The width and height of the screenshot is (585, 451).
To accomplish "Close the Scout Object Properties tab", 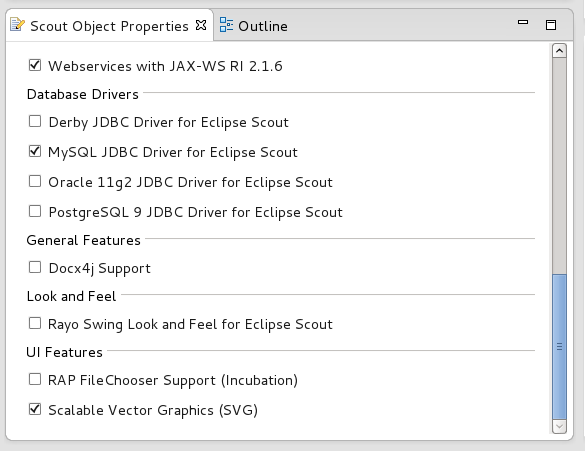I will [x=201, y=25].
